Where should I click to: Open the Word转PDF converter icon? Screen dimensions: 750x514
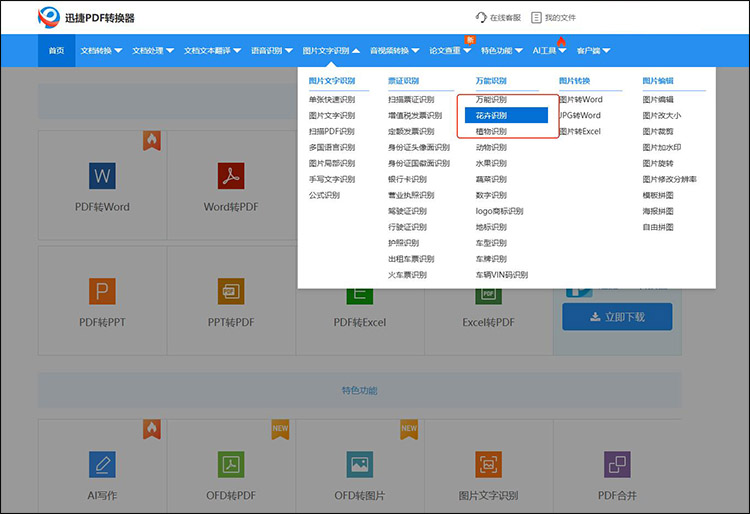[x=231, y=176]
